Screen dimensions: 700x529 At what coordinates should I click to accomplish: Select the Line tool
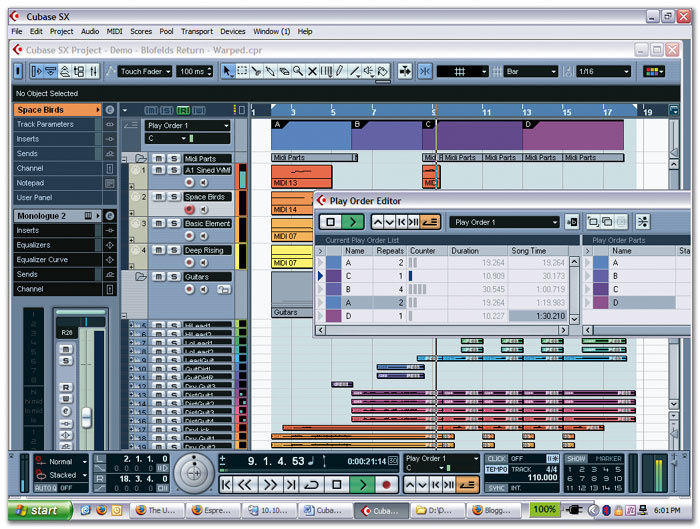click(354, 71)
